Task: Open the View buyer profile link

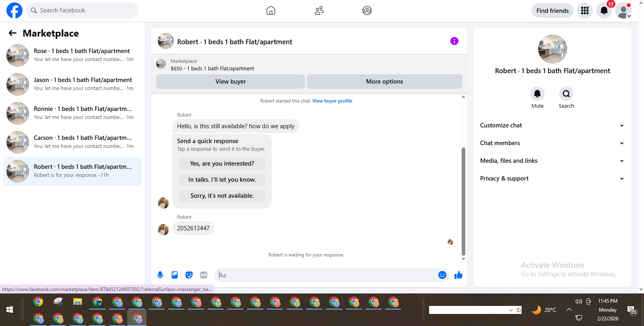Action: 332,101
